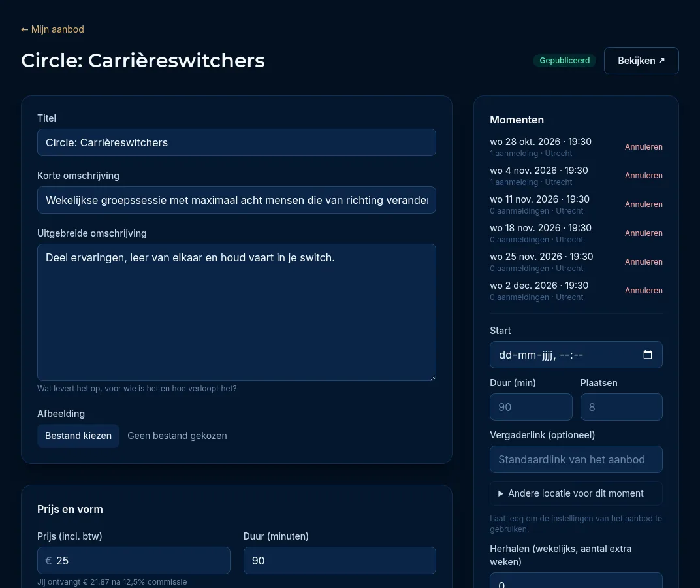Set the Plaatsen field
This screenshot has height=588, width=700.
pyautogui.click(x=622, y=407)
